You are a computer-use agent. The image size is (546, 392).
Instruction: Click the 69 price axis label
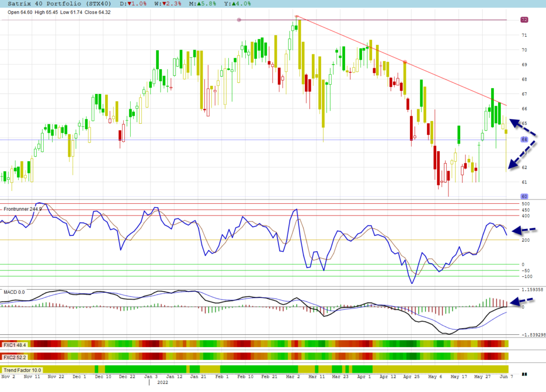(x=524, y=65)
